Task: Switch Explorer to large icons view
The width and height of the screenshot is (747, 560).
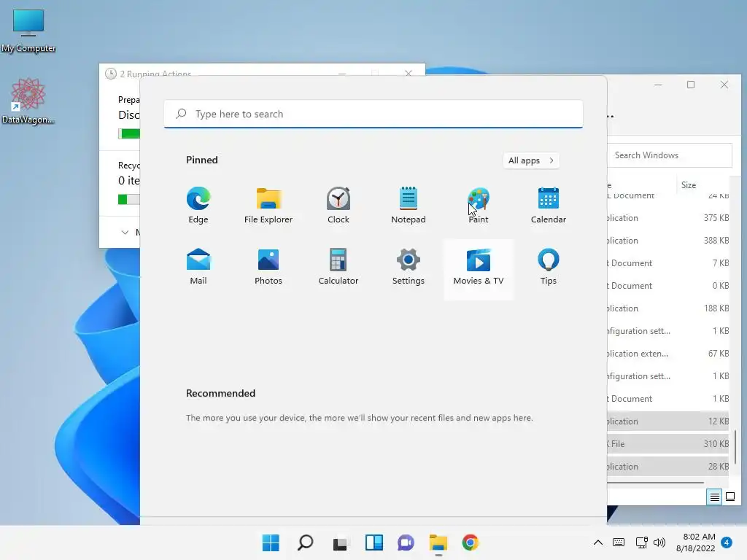Action: coord(729,497)
